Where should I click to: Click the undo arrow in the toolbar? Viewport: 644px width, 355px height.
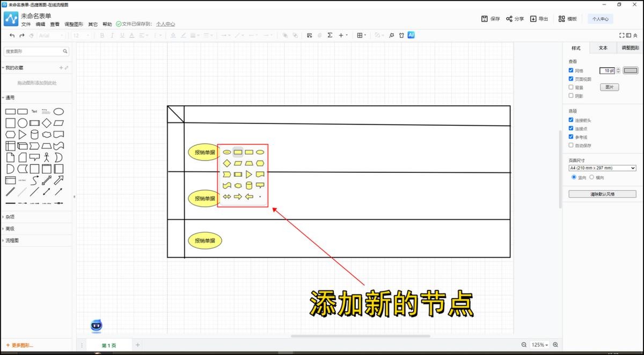(x=12, y=35)
